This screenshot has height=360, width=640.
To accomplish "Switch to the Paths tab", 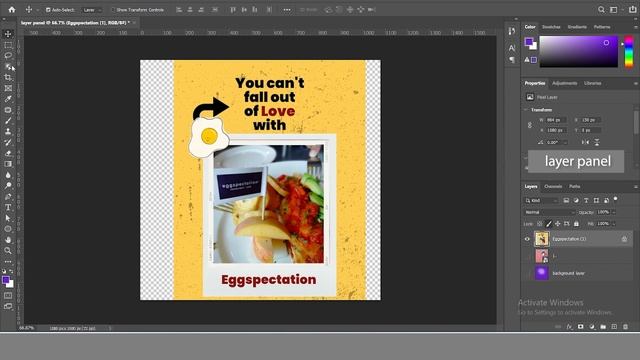I will point(575,187).
